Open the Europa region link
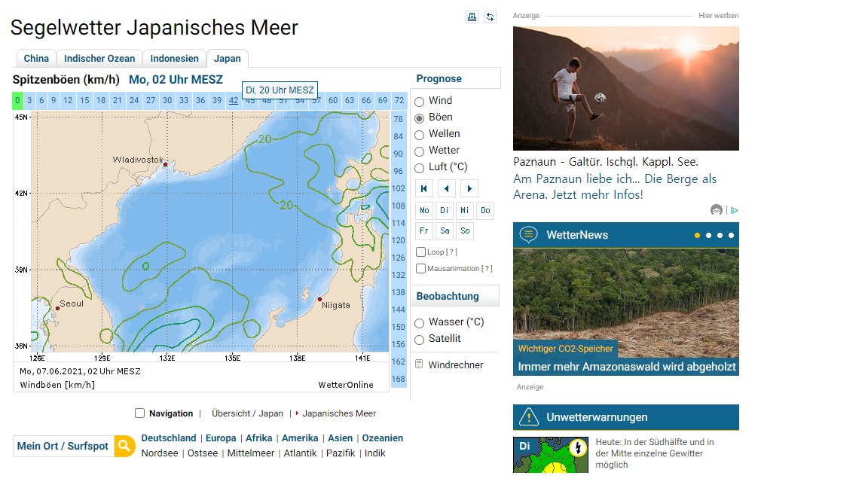The height and width of the screenshot is (488, 868). [x=221, y=438]
